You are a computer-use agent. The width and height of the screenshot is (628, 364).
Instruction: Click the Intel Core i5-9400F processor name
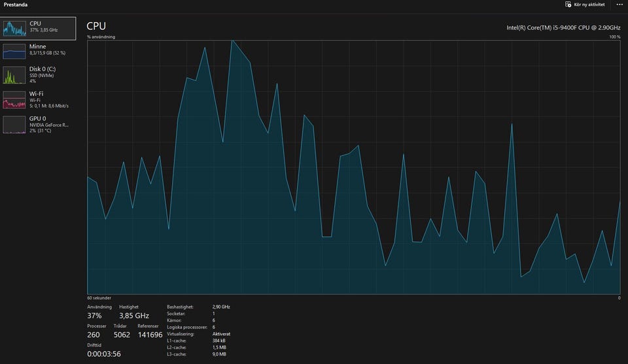(563, 27)
